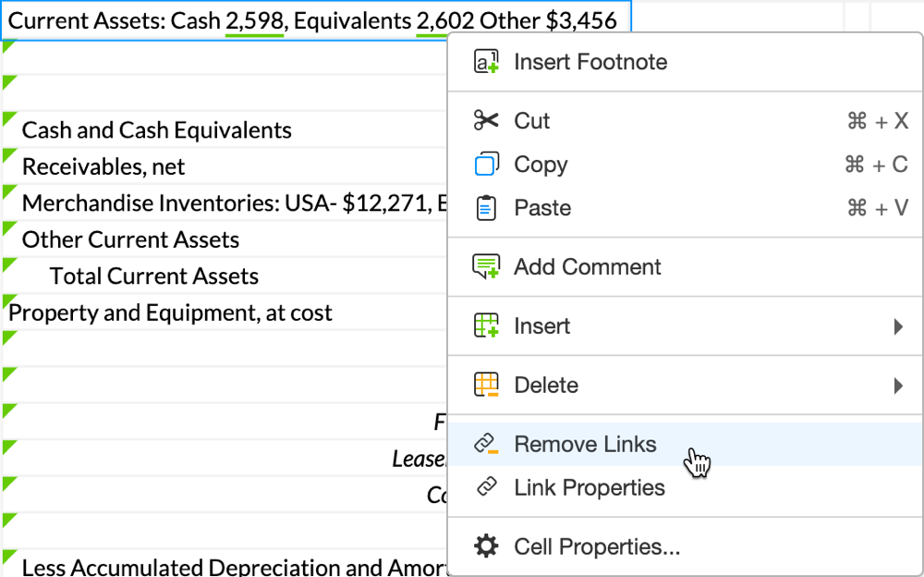Click the Insert Footnote icon

tap(486, 62)
